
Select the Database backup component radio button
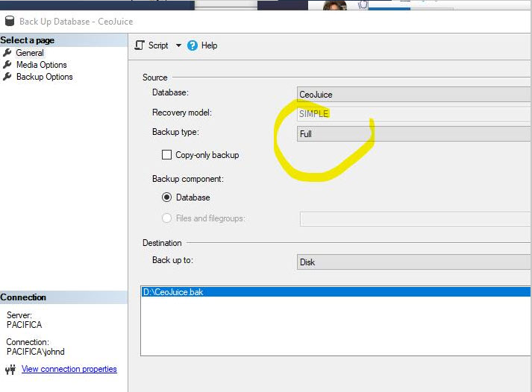166,197
